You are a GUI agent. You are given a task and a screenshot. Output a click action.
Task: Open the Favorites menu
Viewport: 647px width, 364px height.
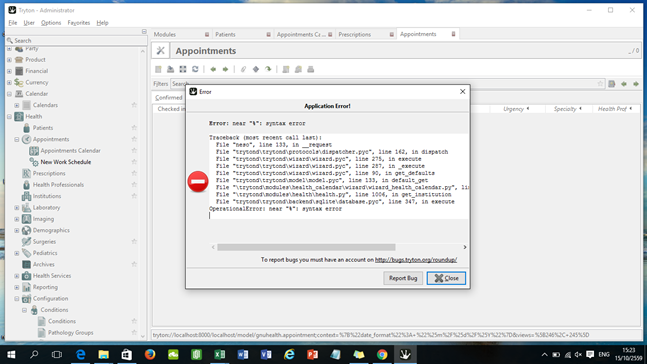[79, 23]
